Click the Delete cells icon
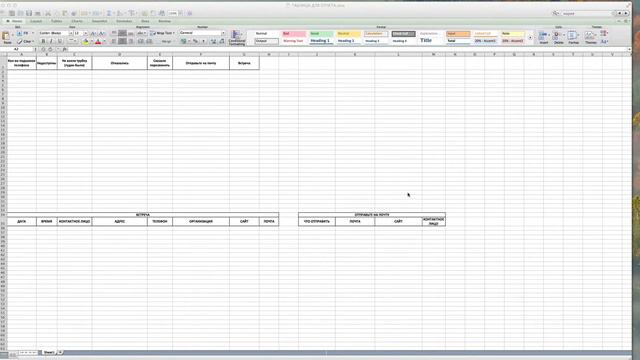The image size is (640, 360). (558, 37)
